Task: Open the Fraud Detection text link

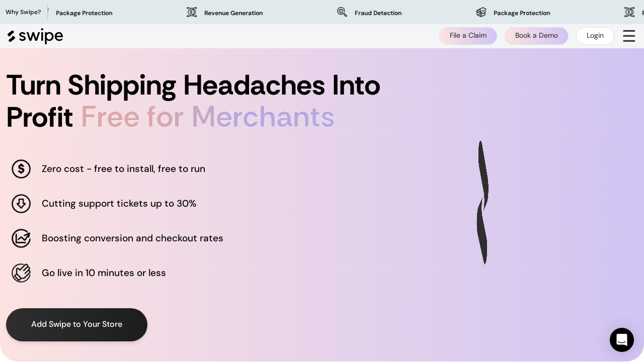Action: click(378, 13)
